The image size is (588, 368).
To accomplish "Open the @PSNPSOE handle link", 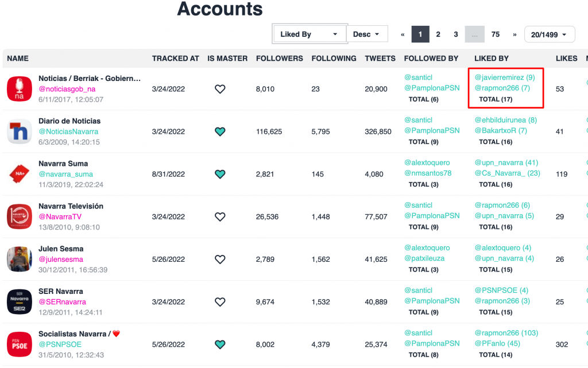I will (60, 344).
